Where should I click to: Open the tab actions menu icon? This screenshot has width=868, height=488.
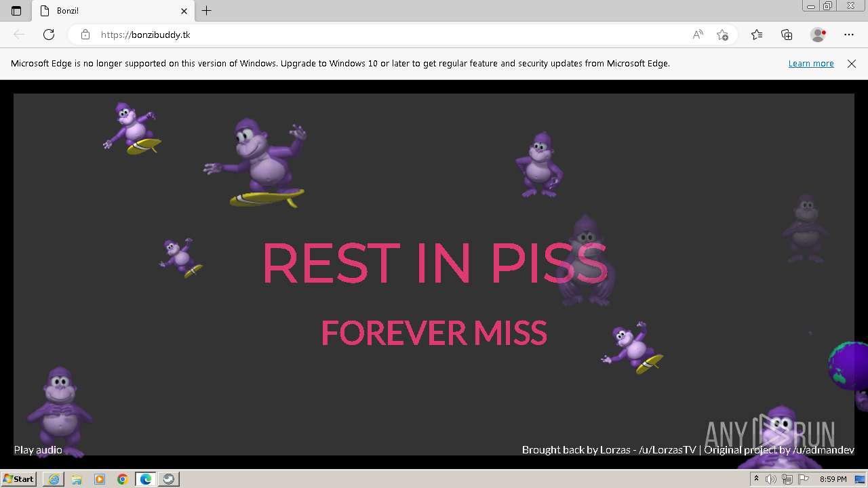point(16,11)
